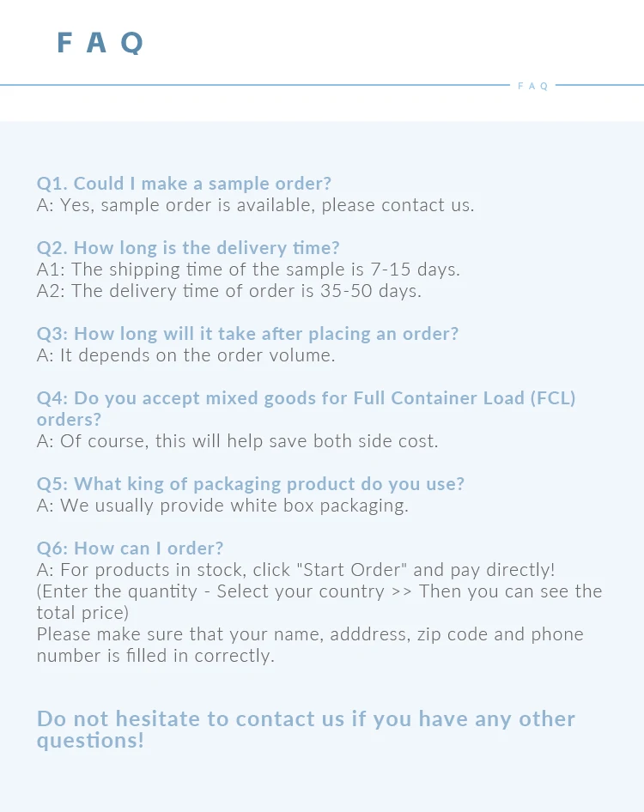The width and height of the screenshot is (644, 812).
Task: Select question Q1 about sample order
Action: 184,184
